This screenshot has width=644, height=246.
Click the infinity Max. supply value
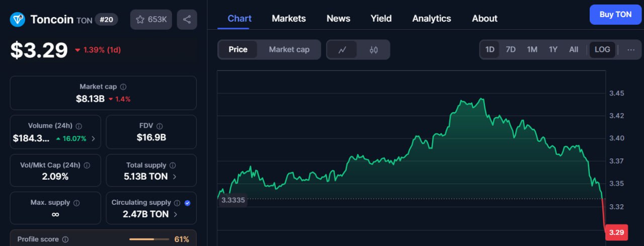click(x=55, y=214)
